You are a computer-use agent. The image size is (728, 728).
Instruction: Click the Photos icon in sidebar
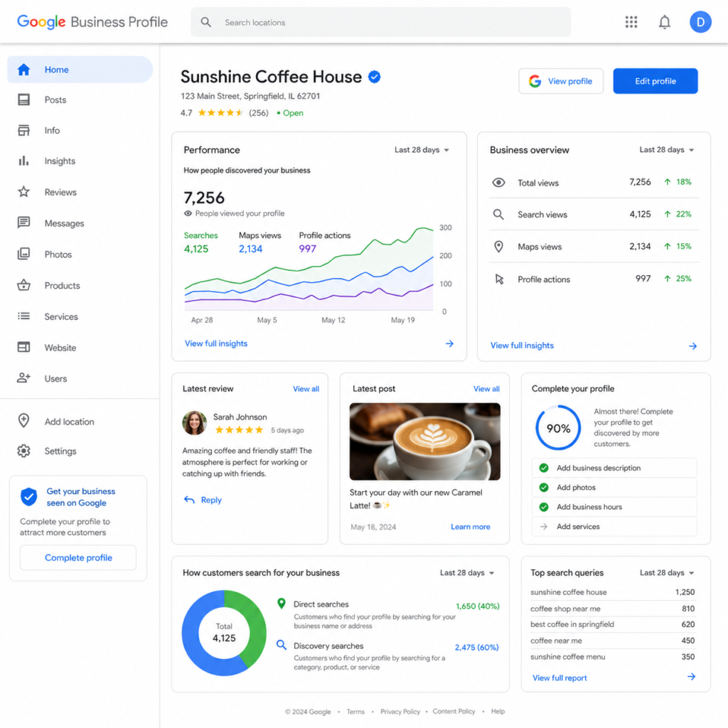(x=23, y=254)
